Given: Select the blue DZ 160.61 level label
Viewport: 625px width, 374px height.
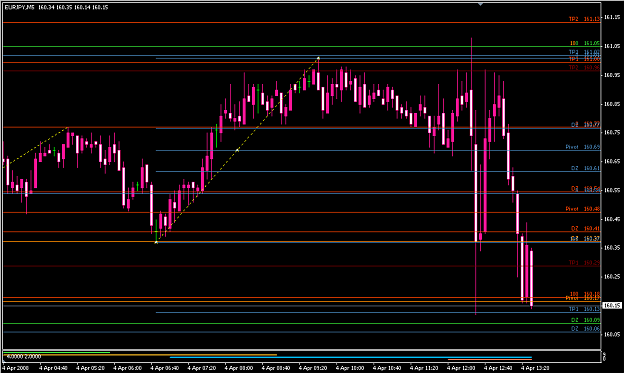Looking at the screenshot, I should (586, 168).
